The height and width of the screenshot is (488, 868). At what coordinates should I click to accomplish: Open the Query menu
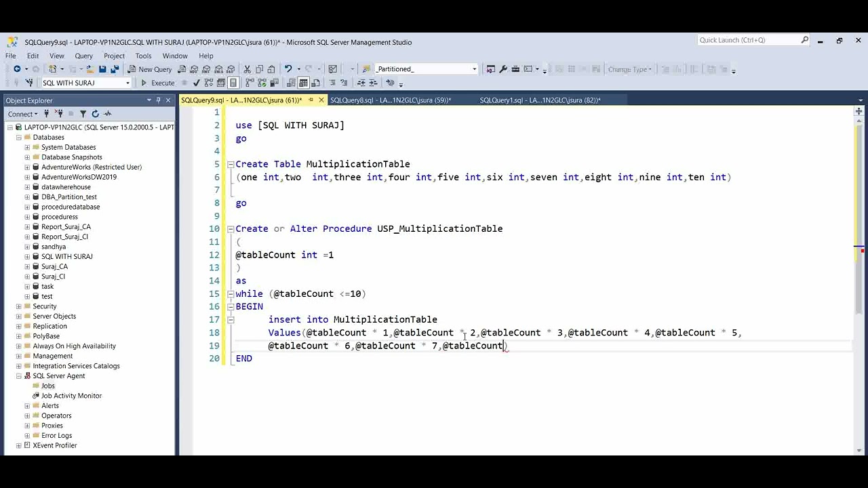pos(83,56)
